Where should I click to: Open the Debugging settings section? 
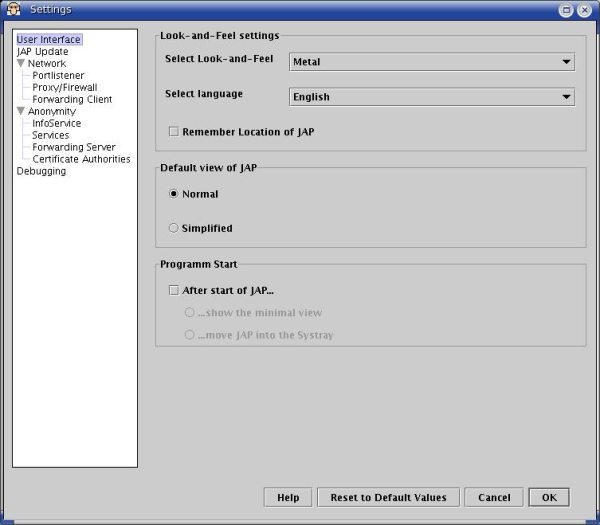(x=42, y=171)
